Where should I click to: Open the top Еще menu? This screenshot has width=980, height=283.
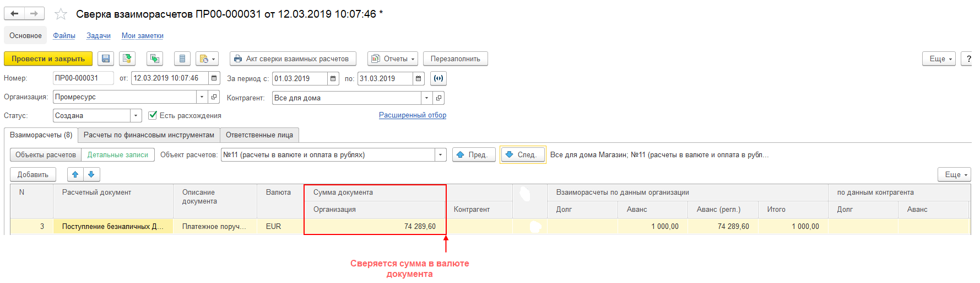coord(939,58)
